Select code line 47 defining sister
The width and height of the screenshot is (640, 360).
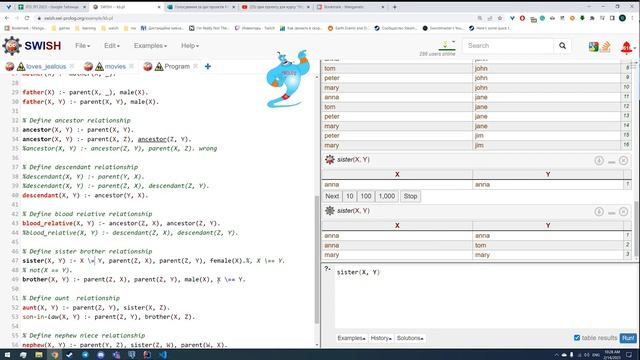point(153,261)
